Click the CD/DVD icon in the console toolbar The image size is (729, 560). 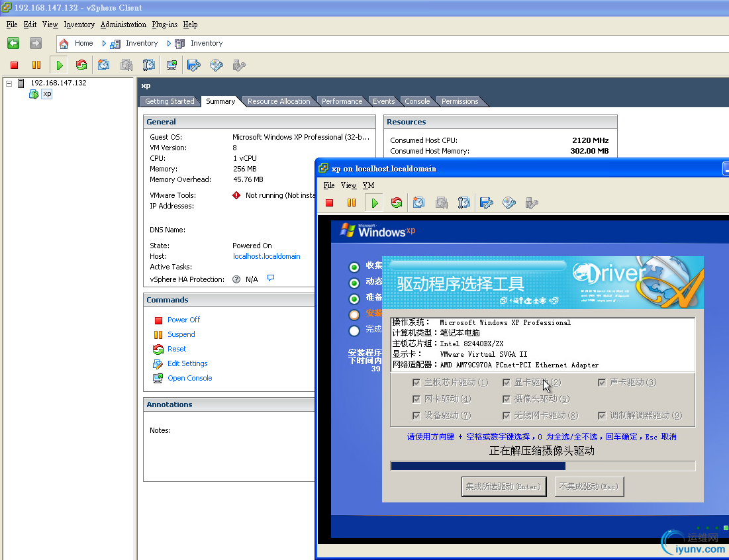(509, 203)
